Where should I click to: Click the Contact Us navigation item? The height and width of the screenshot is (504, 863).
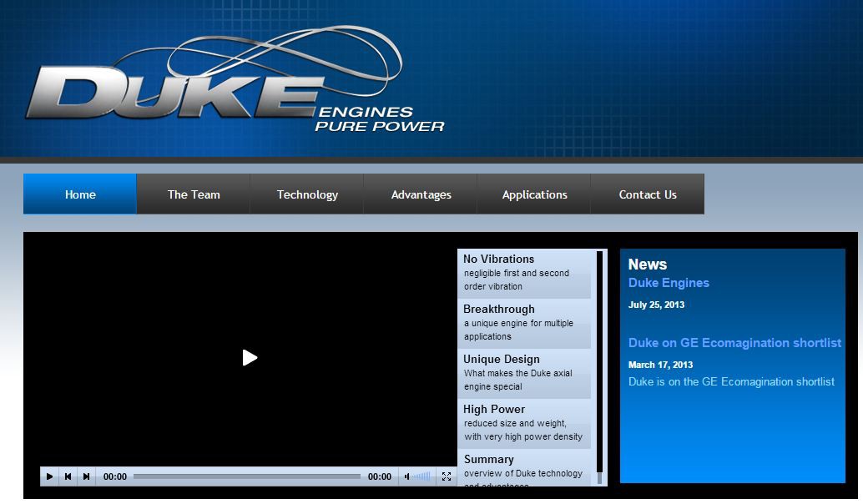coord(648,194)
